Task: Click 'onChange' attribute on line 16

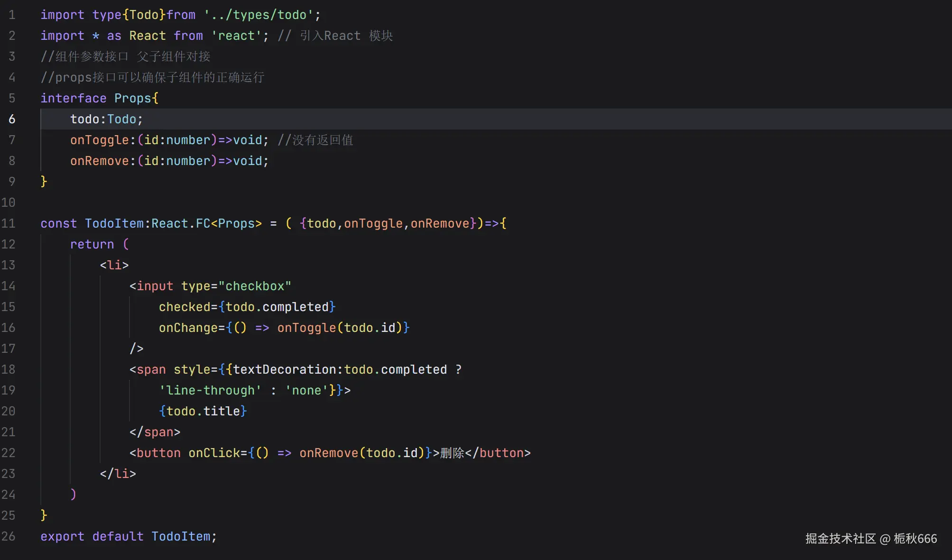Action: [x=188, y=328]
